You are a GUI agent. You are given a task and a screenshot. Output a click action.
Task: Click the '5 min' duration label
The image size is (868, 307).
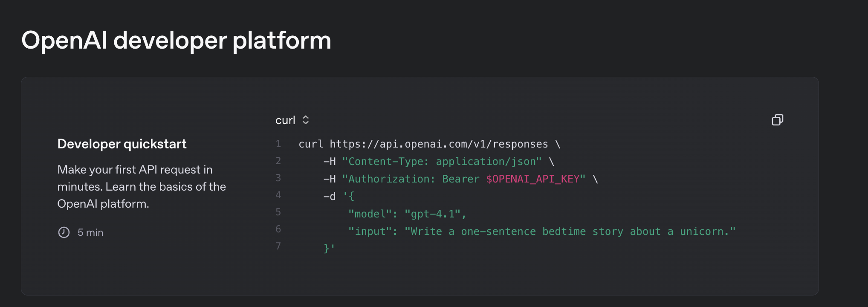(x=90, y=232)
